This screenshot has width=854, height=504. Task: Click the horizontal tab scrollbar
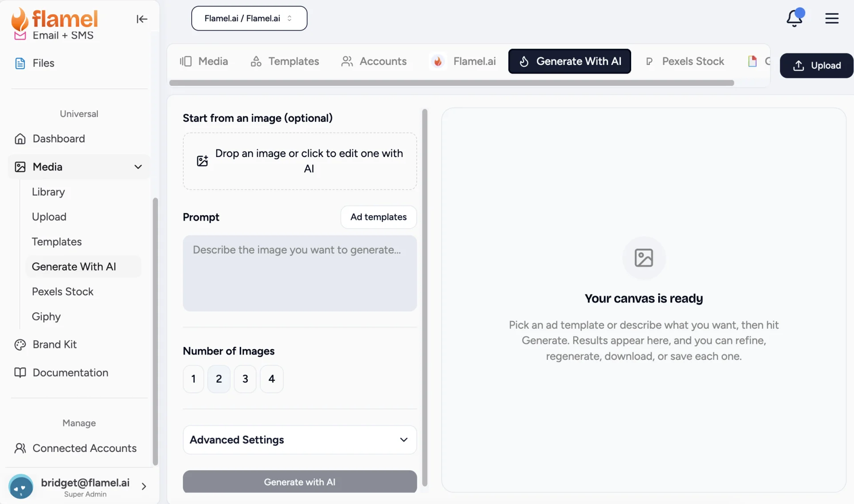[x=451, y=83]
